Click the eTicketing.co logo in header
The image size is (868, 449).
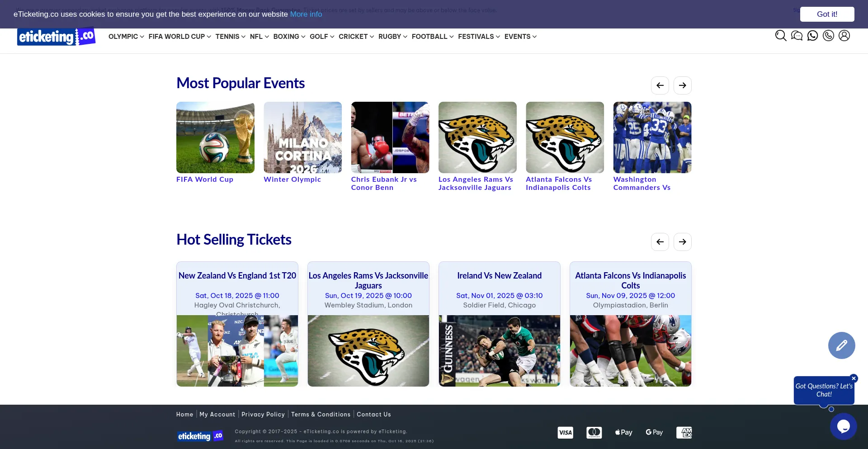click(x=56, y=37)
